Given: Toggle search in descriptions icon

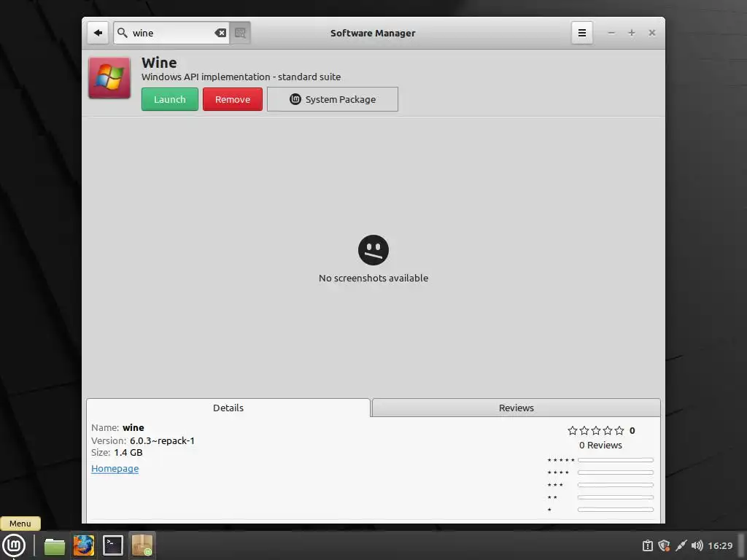Looking at the screenshot, I should click(240, 33).
